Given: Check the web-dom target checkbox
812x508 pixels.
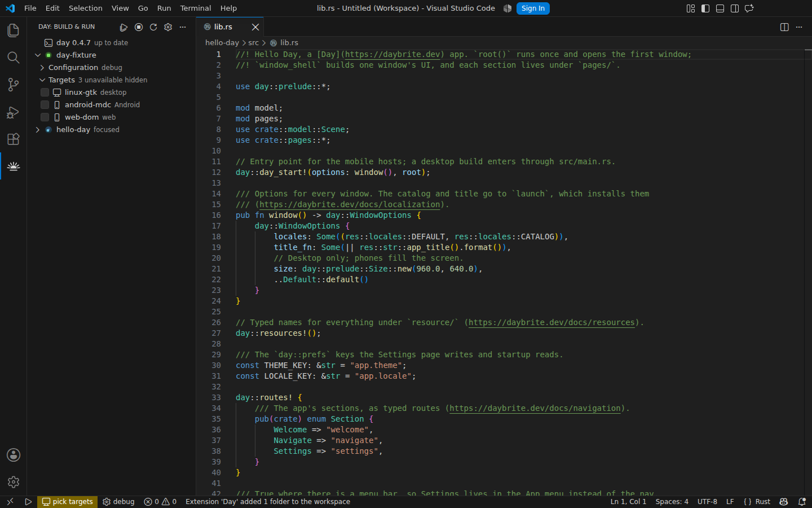Looking at the screenshot, I should [45, 117].
